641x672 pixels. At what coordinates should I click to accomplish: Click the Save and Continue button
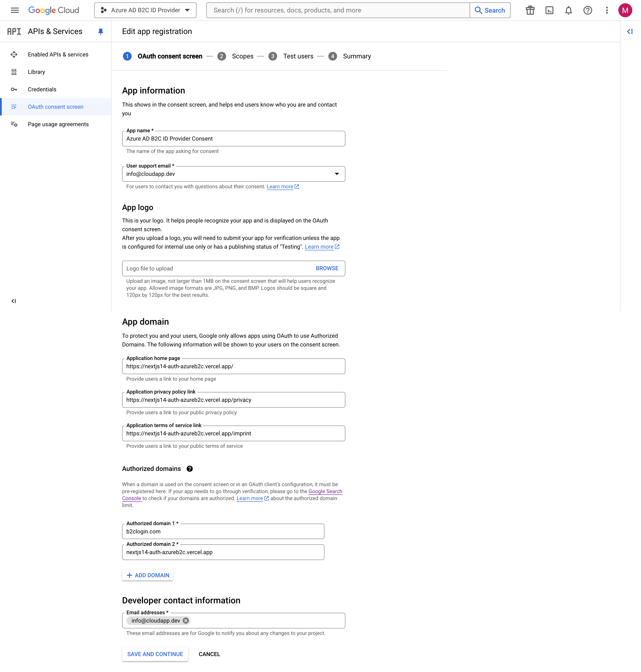coord(155,654)
